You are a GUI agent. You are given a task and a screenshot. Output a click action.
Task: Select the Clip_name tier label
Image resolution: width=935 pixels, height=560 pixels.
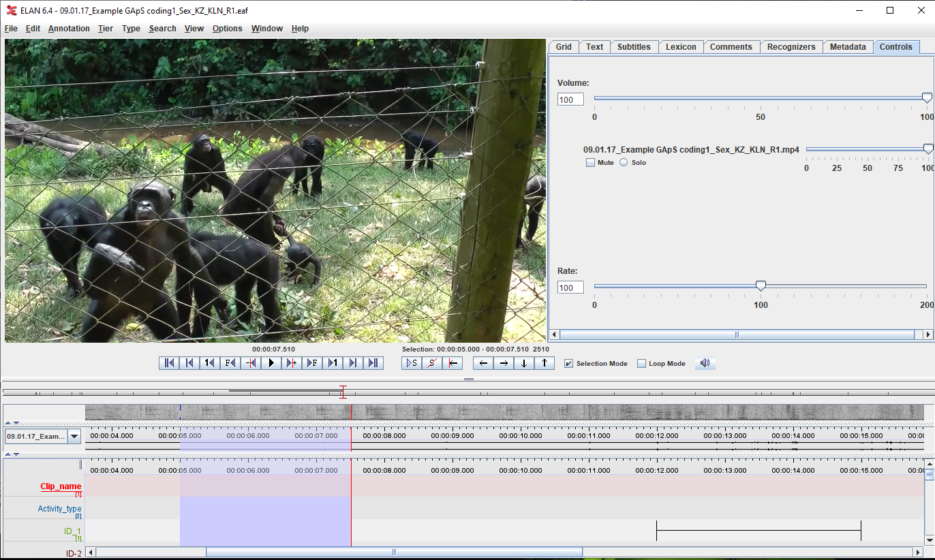61,486
